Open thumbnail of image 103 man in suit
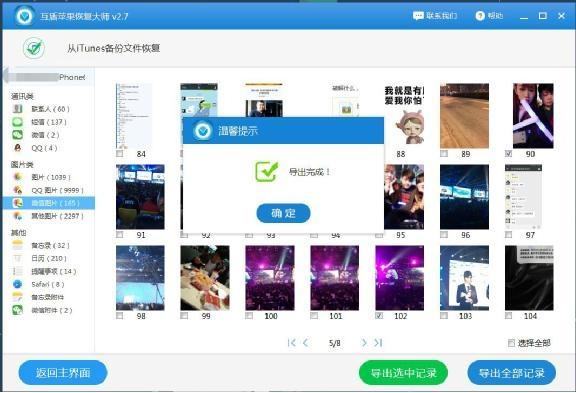 click(464, 278)
